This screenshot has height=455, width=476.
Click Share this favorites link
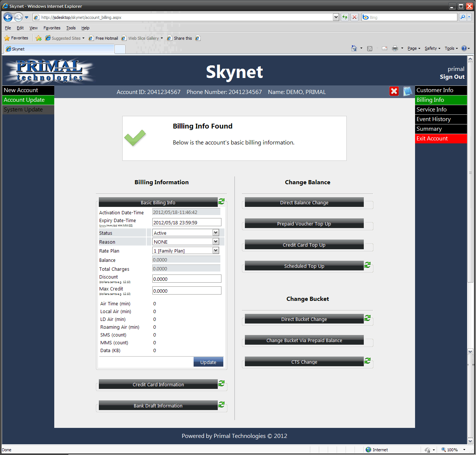tap(179, 38)
